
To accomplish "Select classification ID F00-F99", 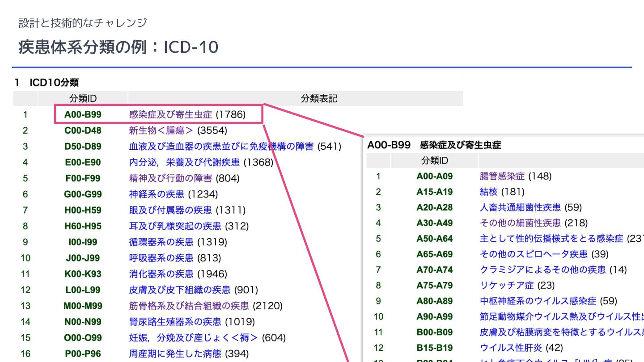I will 83,178.
